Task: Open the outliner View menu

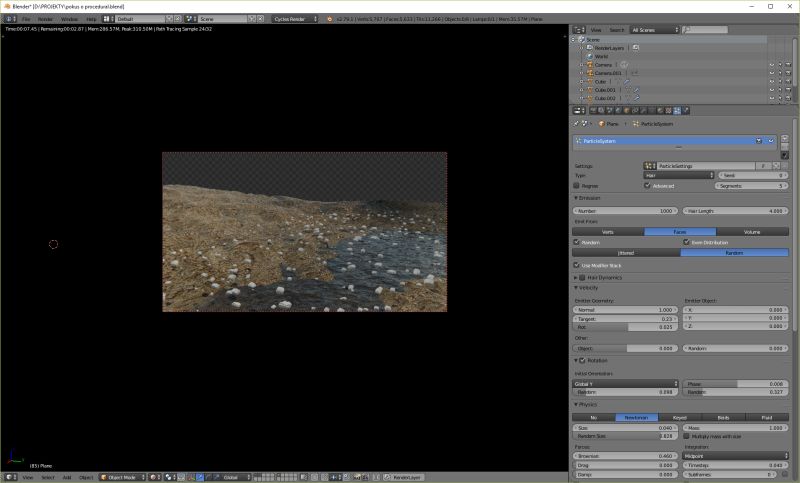Action: [x=596, y=30]
